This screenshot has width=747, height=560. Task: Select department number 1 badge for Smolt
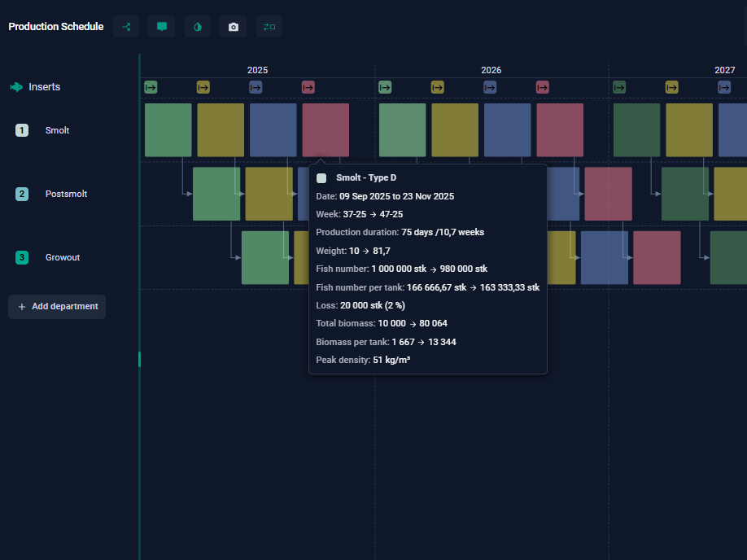(x=22, y=130)
